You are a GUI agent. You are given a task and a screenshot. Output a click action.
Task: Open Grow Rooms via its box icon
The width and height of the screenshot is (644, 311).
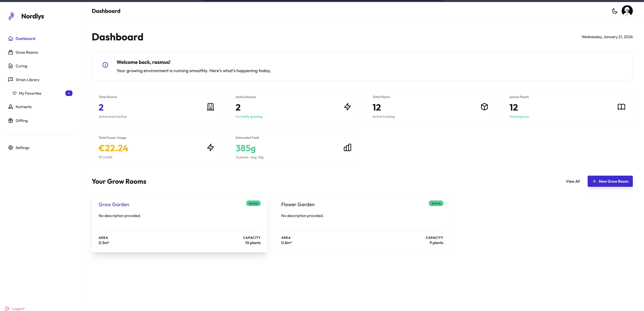click(x=11, y=52)
